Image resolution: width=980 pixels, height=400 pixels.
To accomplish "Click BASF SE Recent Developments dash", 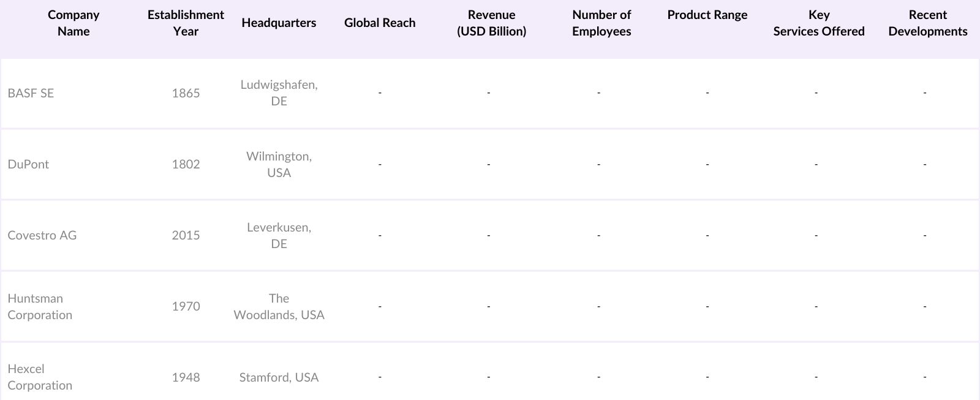I will [x=925, y=93].
